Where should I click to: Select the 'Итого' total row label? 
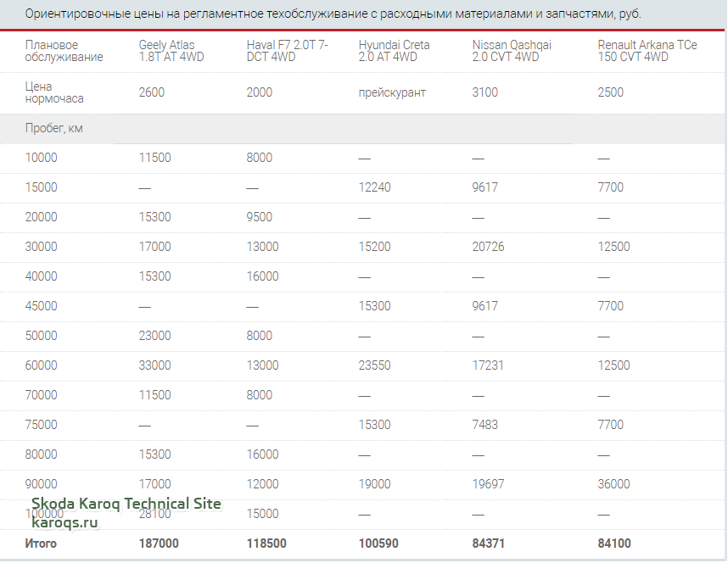coord(41,544)
